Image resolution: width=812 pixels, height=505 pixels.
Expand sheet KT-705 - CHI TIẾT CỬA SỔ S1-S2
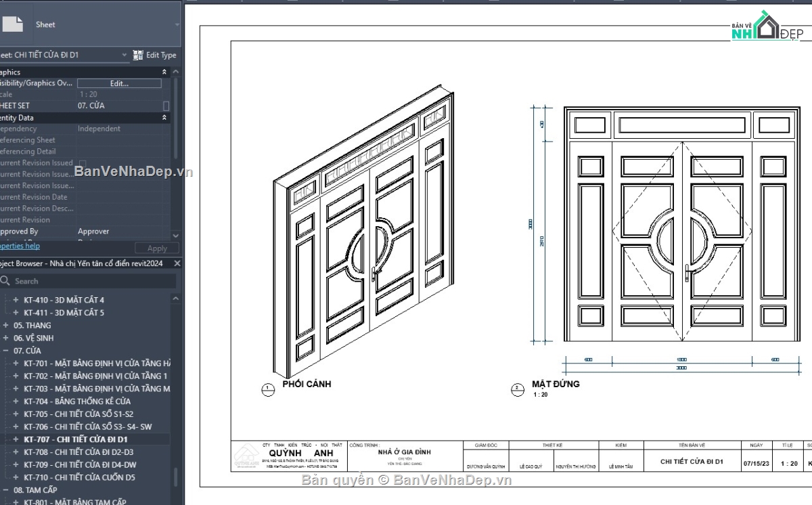16,414
